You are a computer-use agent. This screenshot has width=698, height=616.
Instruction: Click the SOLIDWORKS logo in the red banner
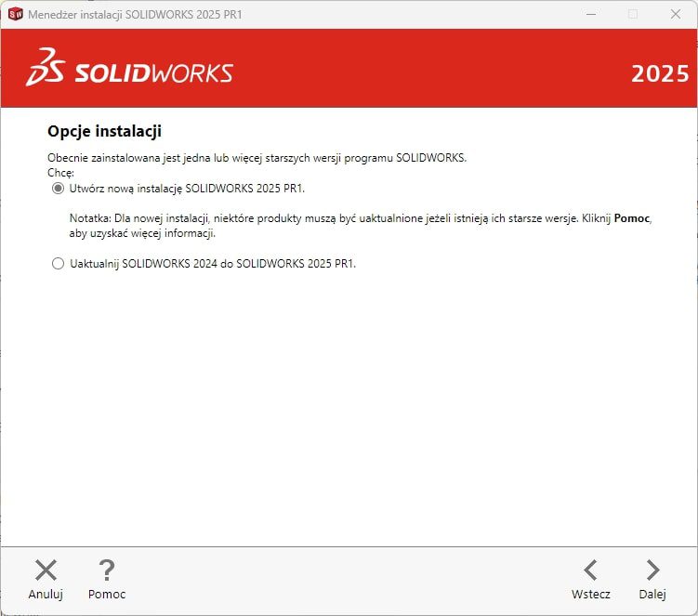click(129, 68)
